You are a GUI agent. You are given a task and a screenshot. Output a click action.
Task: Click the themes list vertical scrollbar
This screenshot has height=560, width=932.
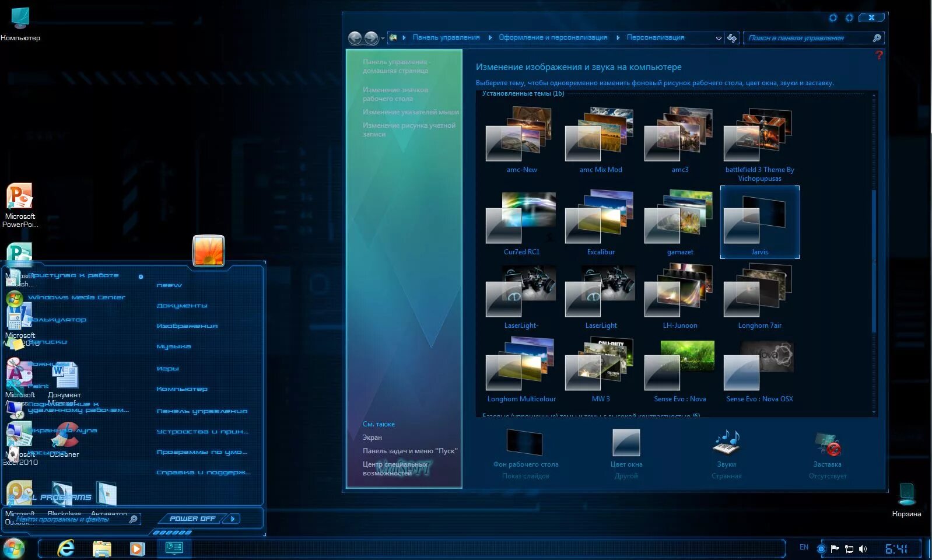coord(874,260)
